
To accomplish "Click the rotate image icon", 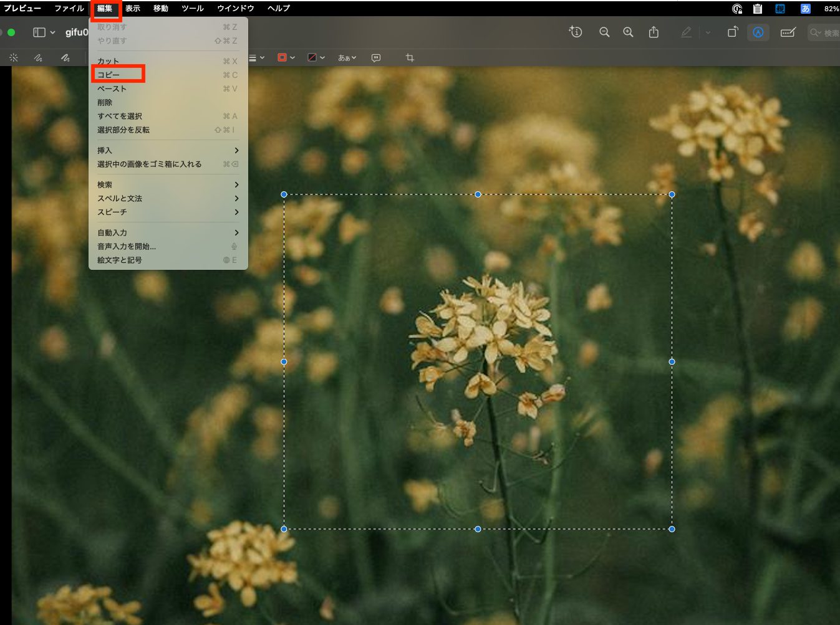I will pos(733,32).
